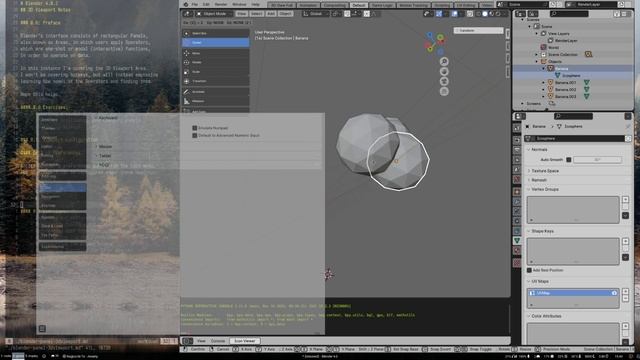
Task: Open Add-ons section in Preferences
Action: (x=62, y=176)
